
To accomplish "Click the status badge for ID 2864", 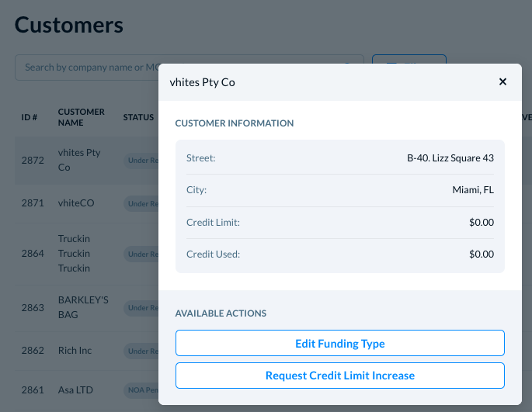I will (143, 254).
